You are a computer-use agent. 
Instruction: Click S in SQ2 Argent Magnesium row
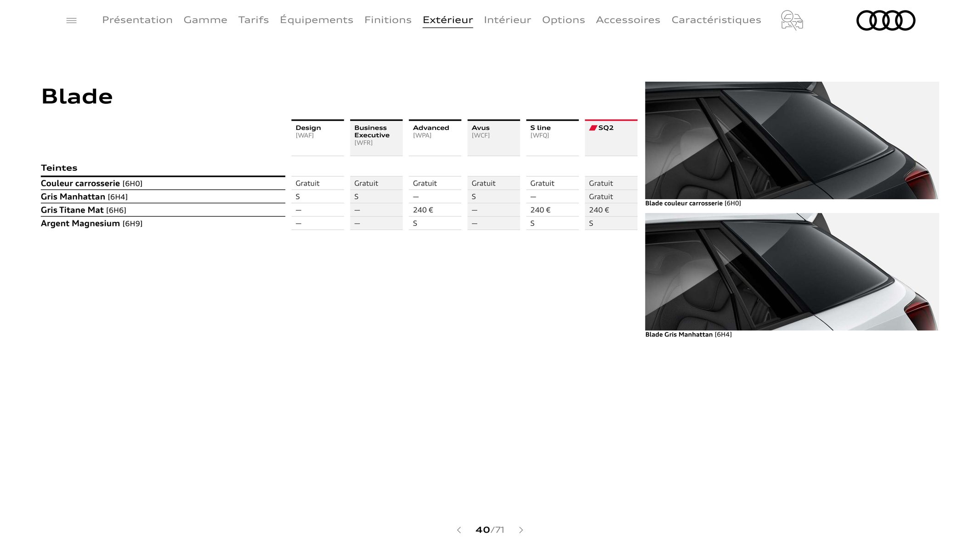click(x=591, y=223)
